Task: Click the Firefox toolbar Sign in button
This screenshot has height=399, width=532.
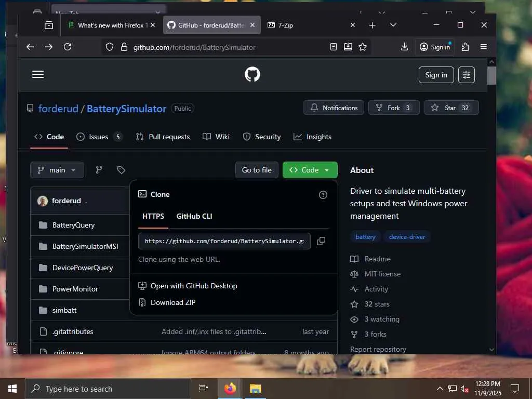Action: point(435,47)
